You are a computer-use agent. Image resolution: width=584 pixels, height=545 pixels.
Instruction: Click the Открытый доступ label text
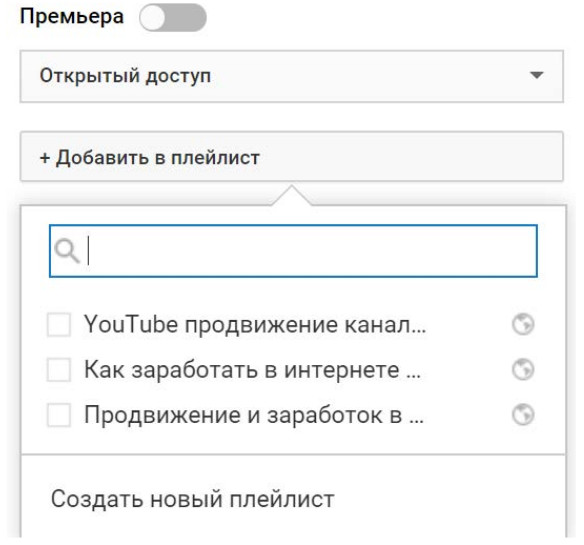[x=126, y=76]
